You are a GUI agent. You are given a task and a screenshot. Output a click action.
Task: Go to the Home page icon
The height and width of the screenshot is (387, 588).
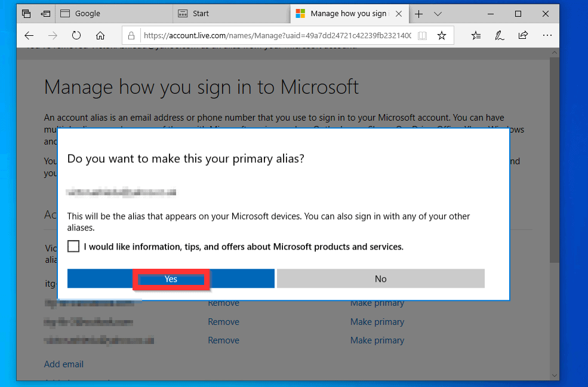pos(100,35)
